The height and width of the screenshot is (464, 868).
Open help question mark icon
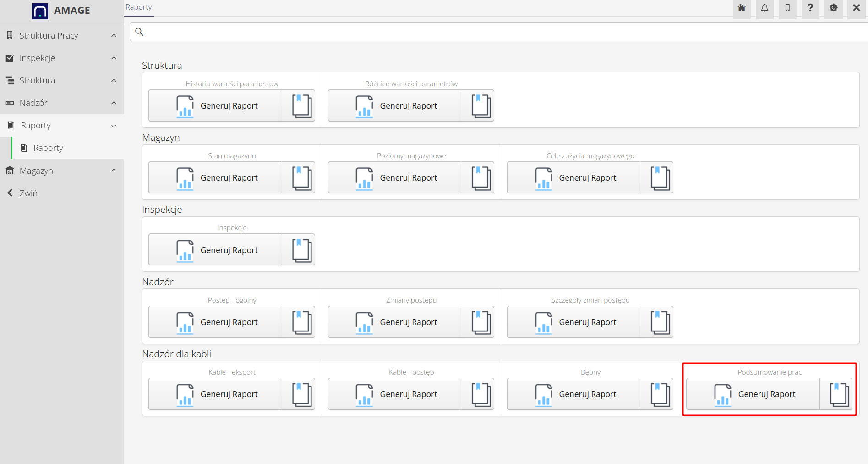tap(810, 8)
